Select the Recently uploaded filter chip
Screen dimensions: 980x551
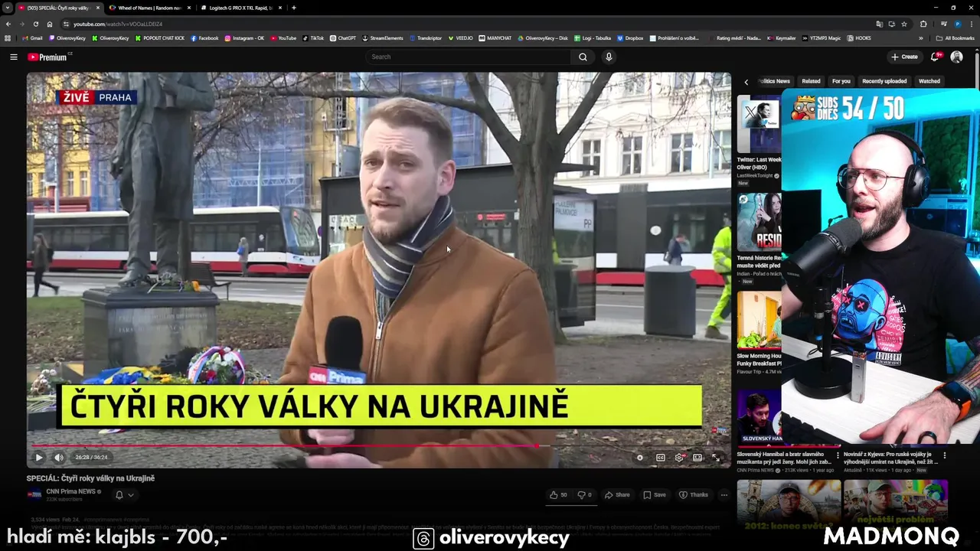(884, 81)
